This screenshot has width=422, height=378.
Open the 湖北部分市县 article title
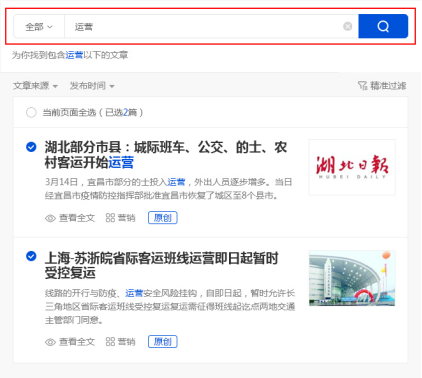[166, 155]
